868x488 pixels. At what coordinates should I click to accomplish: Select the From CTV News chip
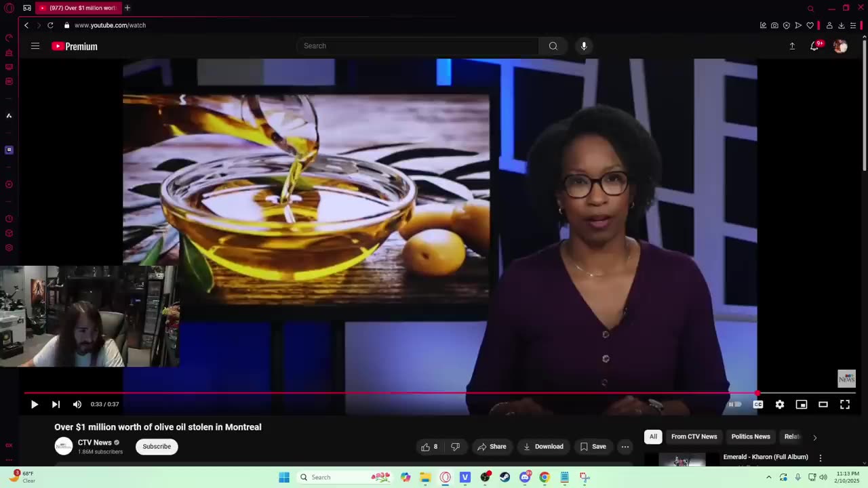tap(694, 436)
